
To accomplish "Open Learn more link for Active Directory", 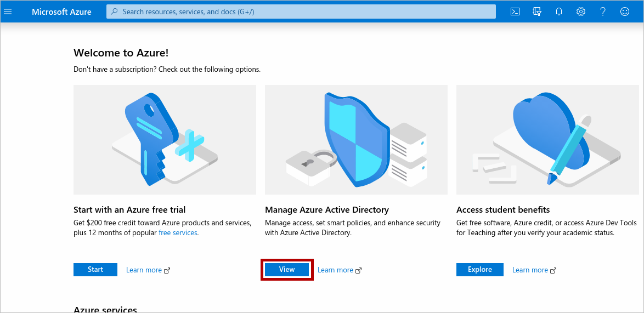I will [335, 270].
